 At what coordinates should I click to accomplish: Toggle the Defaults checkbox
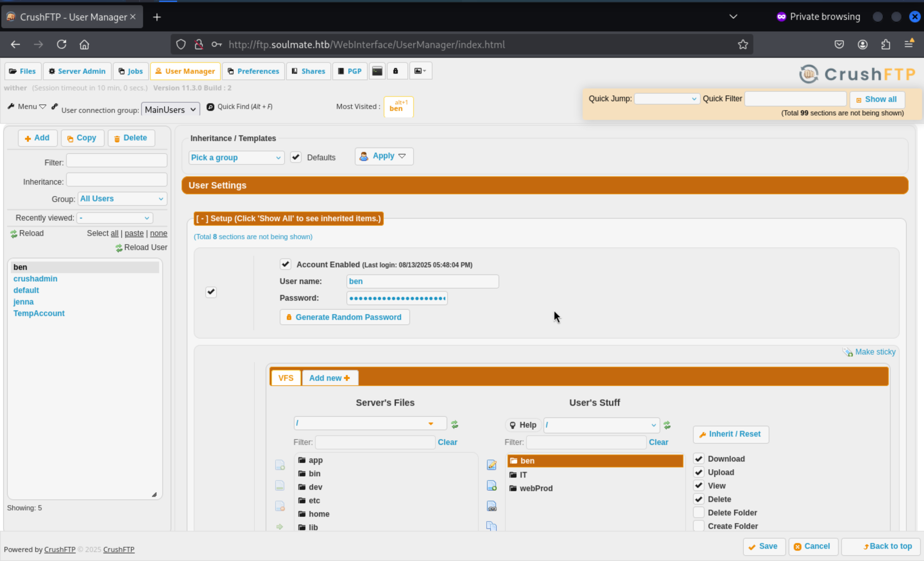(295, 157)
